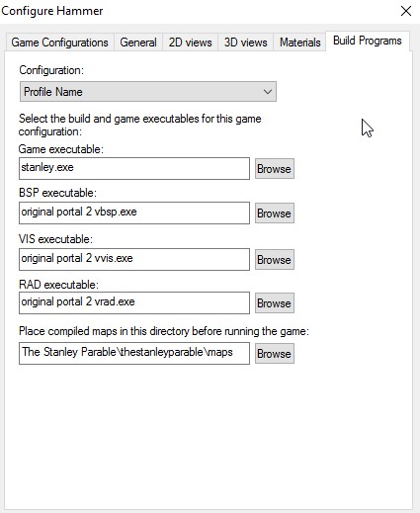Browse for the compiled maps directory

click(x=275, y=354)
